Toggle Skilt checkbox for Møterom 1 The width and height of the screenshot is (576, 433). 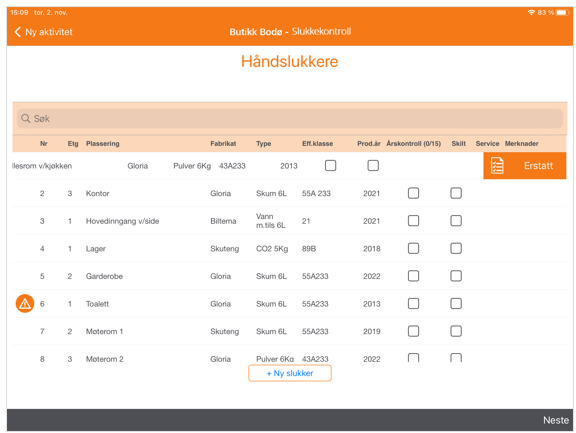(456, 331)
